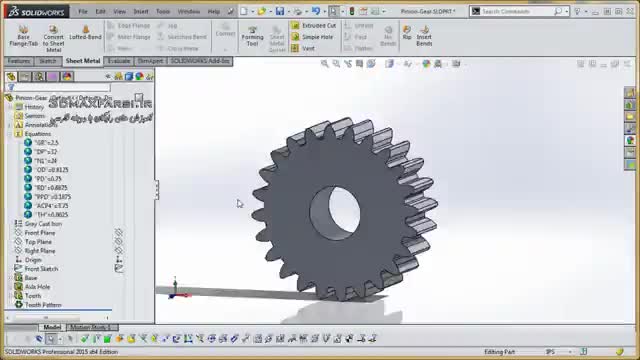Expand the Axle Hole feature
This screenshot has height=360, width=640.
click(x=10, y=287)
